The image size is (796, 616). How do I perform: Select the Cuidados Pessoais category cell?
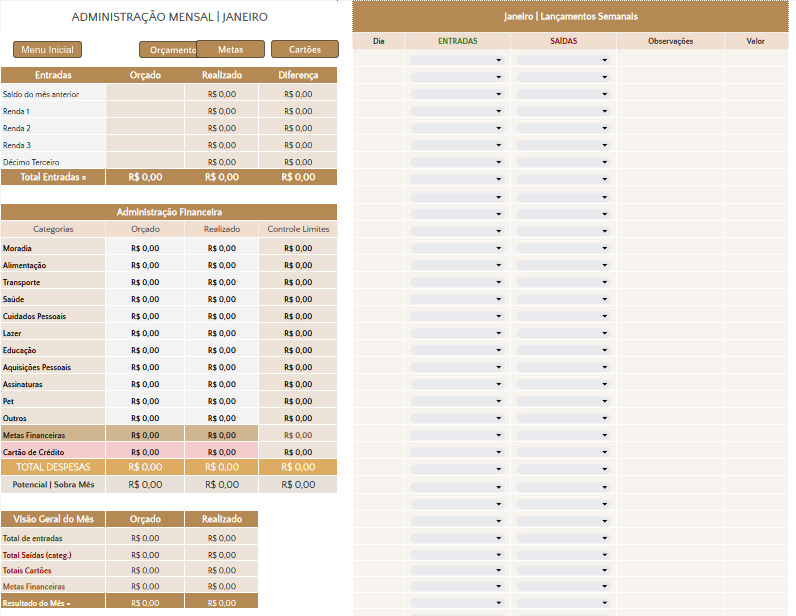click(53, 315)
